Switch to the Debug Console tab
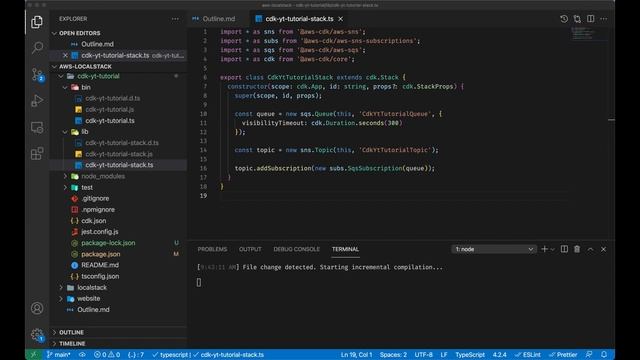640x360 pixels. (297, 249)
